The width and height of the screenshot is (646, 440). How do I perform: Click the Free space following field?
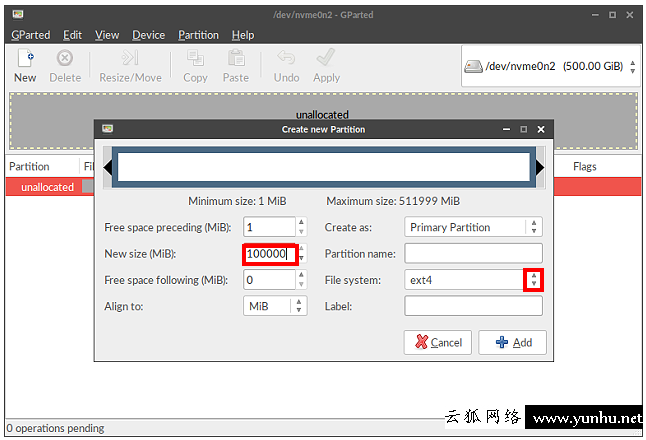point(269,280)
